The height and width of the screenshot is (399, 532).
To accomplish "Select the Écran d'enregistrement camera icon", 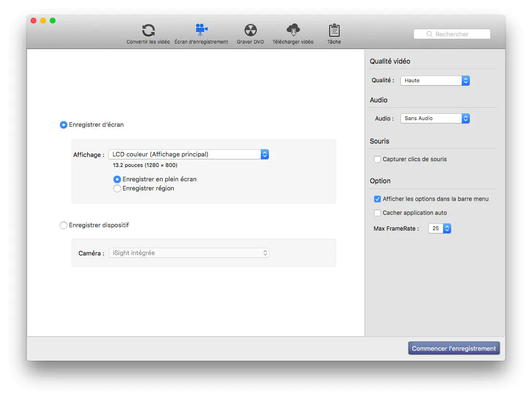I will coord(201,30).
